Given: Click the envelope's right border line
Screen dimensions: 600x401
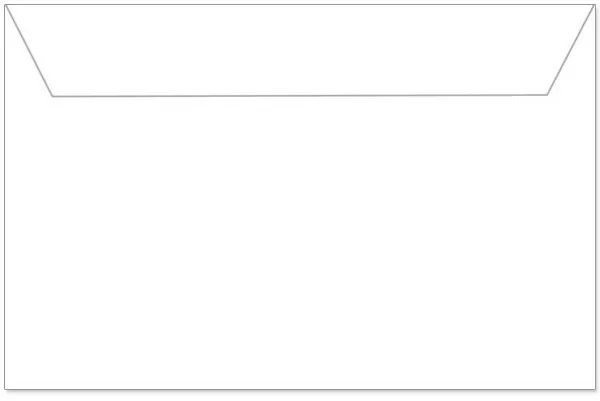Looking at the screenshot, I should 595,197.
